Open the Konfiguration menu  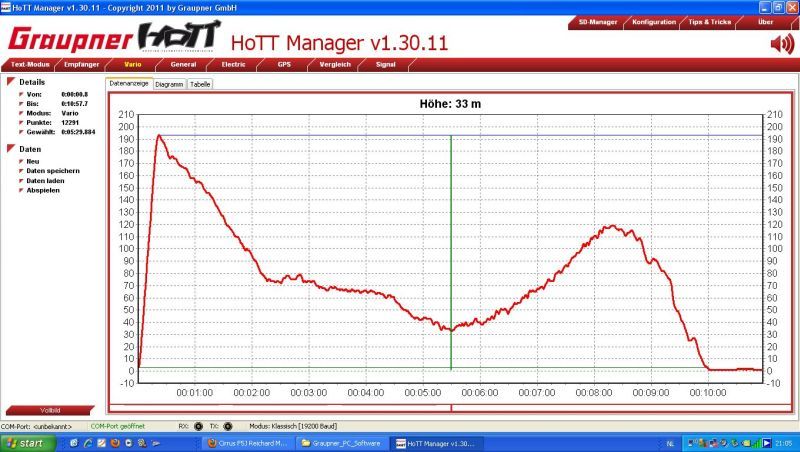[654, 22]
